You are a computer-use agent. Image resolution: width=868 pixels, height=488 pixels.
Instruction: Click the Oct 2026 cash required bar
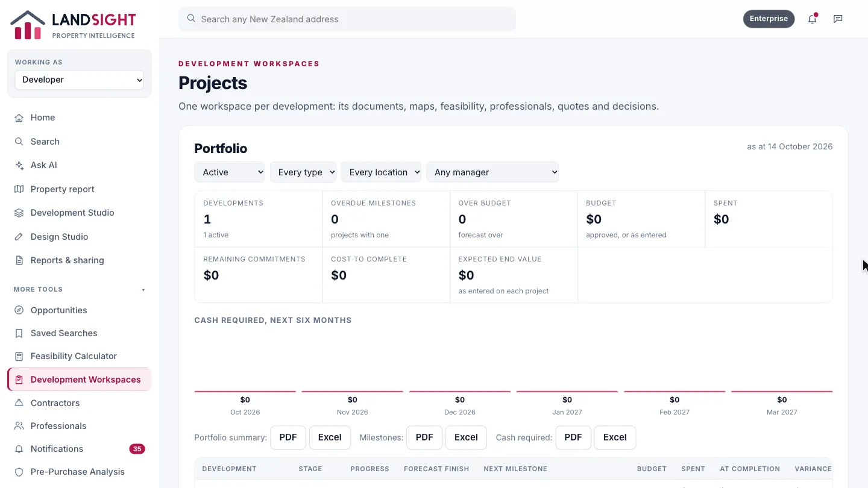(x=245, y=392)
